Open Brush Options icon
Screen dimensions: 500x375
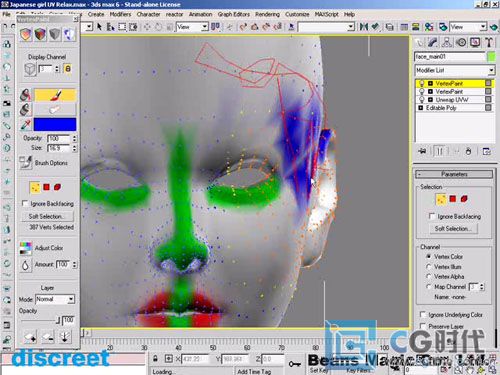point(26,162)
